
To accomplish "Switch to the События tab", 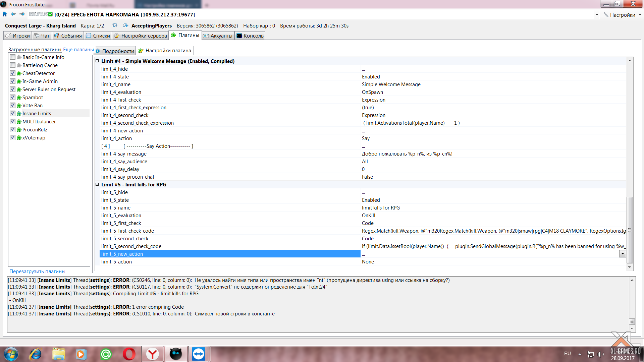I will click(68, 36).
